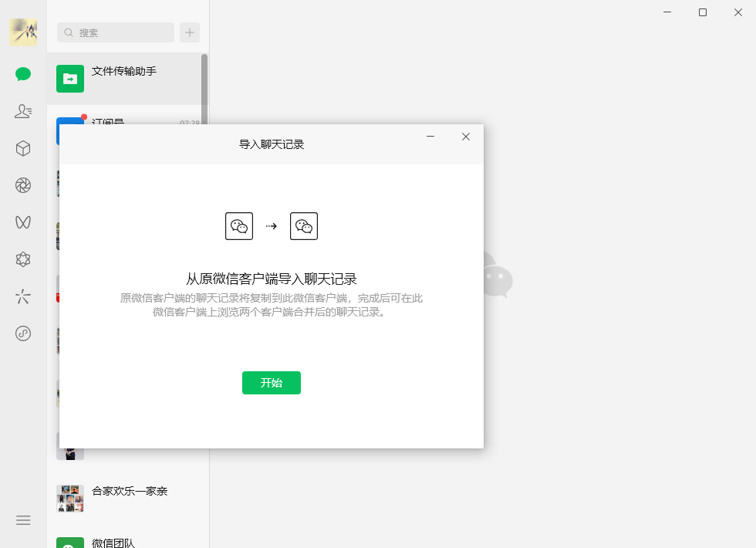Minimize the 导入聊天记录 dialog

430,137
